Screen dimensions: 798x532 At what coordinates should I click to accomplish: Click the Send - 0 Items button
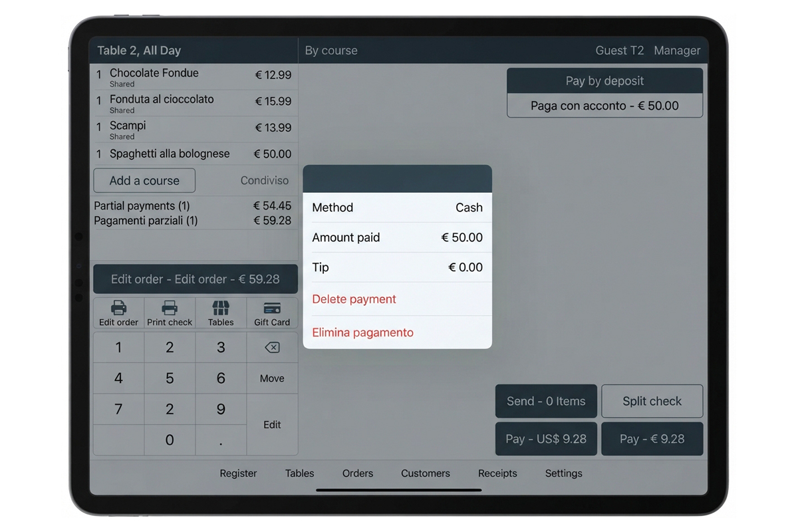click(546, 401)
